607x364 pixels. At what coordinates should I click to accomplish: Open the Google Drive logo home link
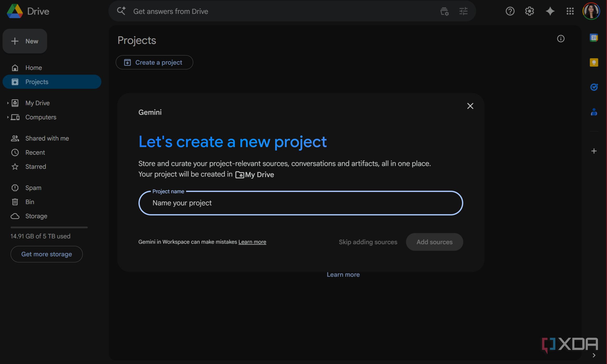point(28,11)
